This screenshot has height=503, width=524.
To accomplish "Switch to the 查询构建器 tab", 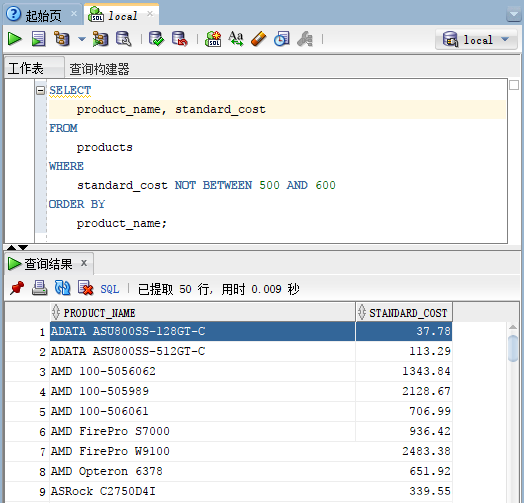I will (x=99, y=69).
